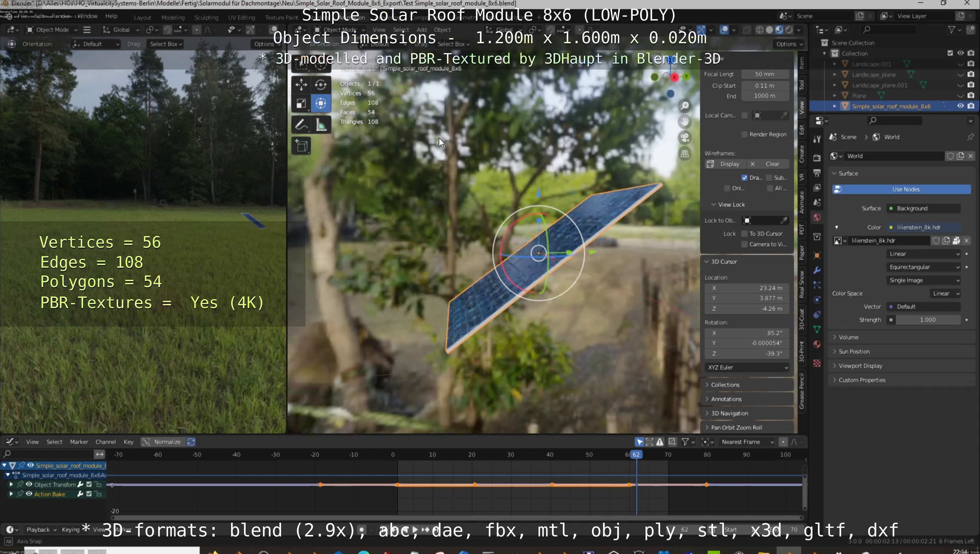This screenshot has height=554, width=980.
Task: Hide Simple_solar_roof_module_8x6 in the outliner
Action: (960, 106)
